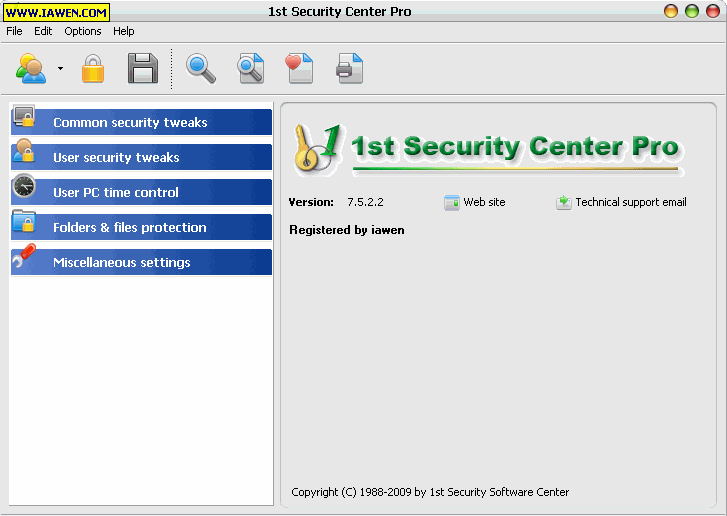Open the Help menu

pyautogui.click(x=124, y=31)
